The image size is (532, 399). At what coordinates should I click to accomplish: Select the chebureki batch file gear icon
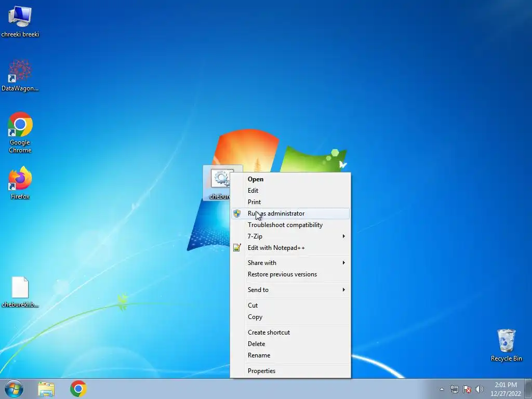tap(220, 179)
